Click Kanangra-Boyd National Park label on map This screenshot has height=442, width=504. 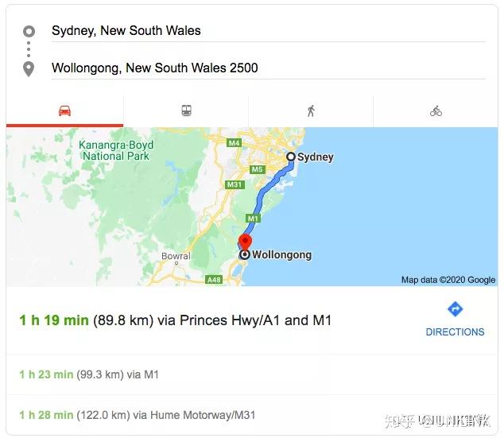116,150
